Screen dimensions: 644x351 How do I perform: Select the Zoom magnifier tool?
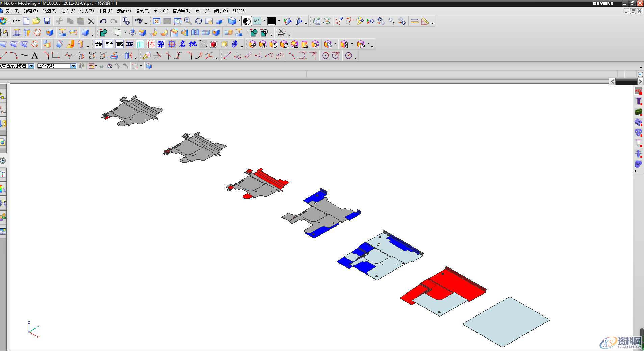pyautogui.click(x=188, y=21)
